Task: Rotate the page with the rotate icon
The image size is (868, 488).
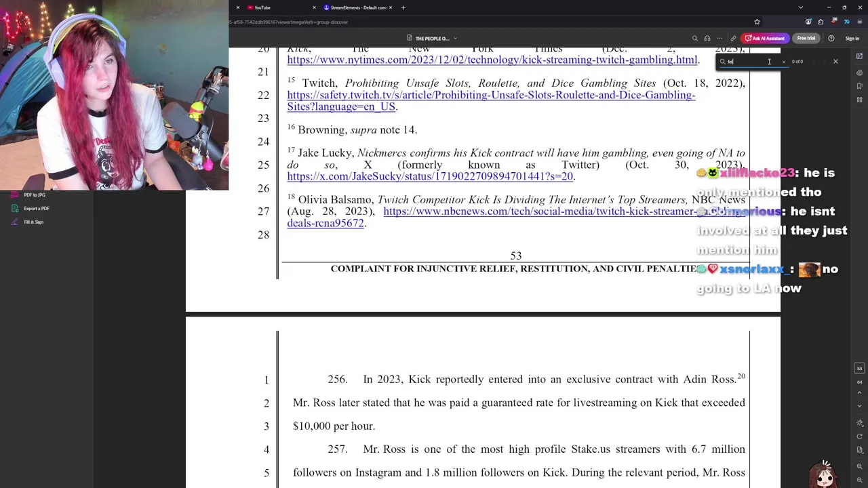Action: [x=860, y=436]
